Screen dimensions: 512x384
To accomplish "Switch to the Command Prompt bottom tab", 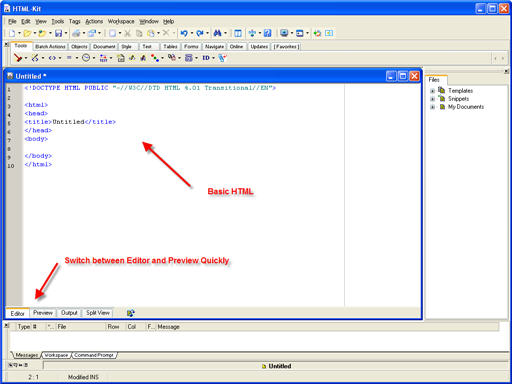I will coord(94,355).
